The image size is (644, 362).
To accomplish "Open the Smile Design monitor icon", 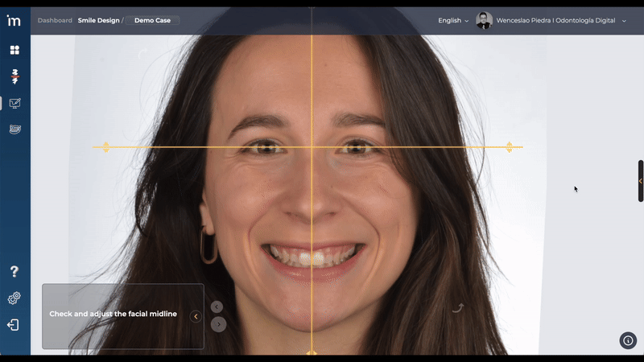I will (x=14, y=104).
